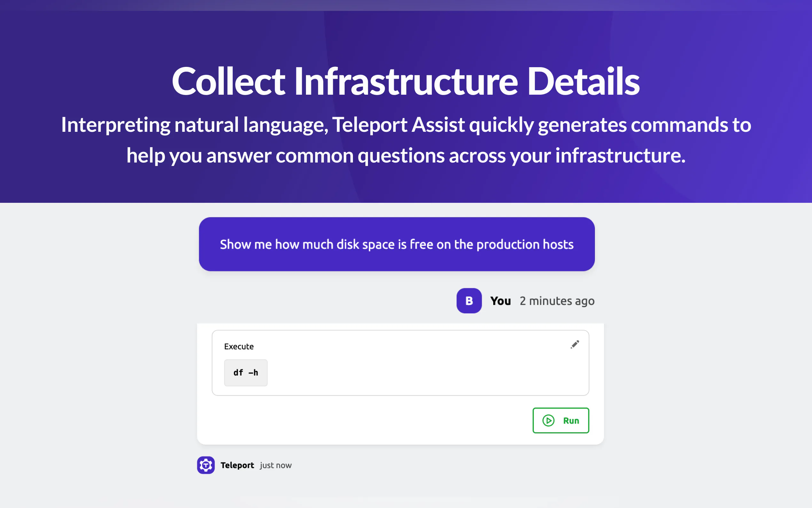Click the pencil edit icon
The image size is (812, 508).
pos(575,345)
